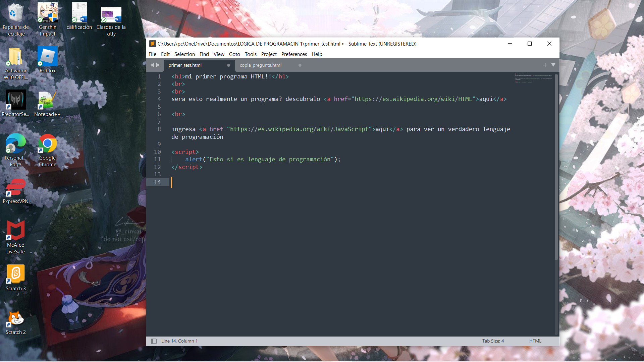Screen dimensions: 644x362
Task: Click the <br> tag on line 6
Action: click(178, 114)
